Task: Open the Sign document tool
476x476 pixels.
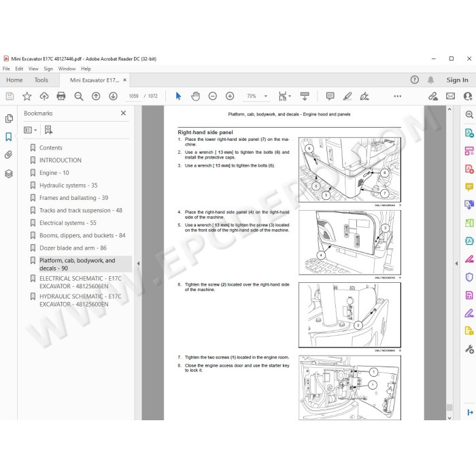Action: (364, 97)
